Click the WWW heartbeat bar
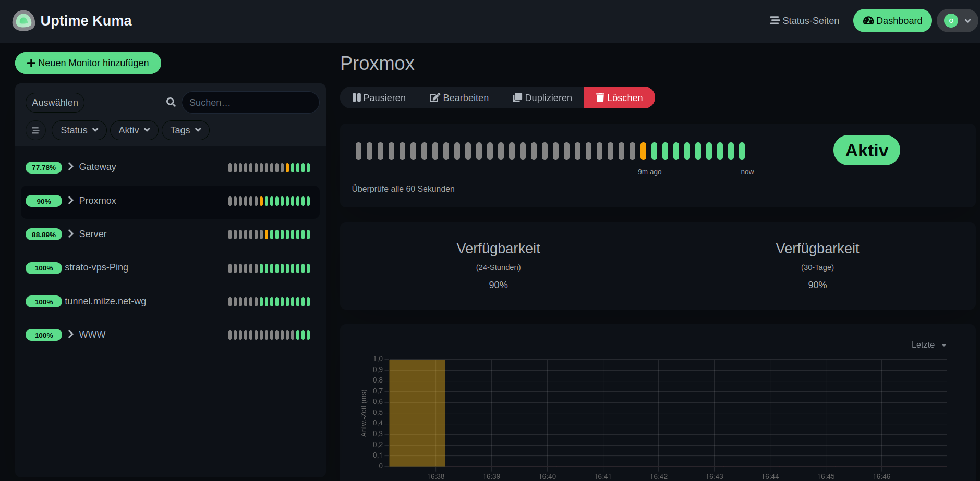980x481 pixels. (x=269, y=335)
